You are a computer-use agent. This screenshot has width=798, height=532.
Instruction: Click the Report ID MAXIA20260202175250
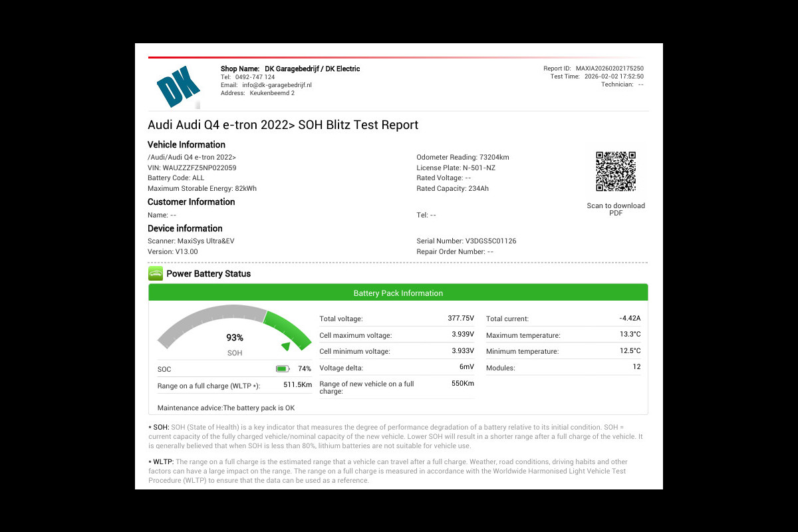pyautogui.click(x=609, y=68)
